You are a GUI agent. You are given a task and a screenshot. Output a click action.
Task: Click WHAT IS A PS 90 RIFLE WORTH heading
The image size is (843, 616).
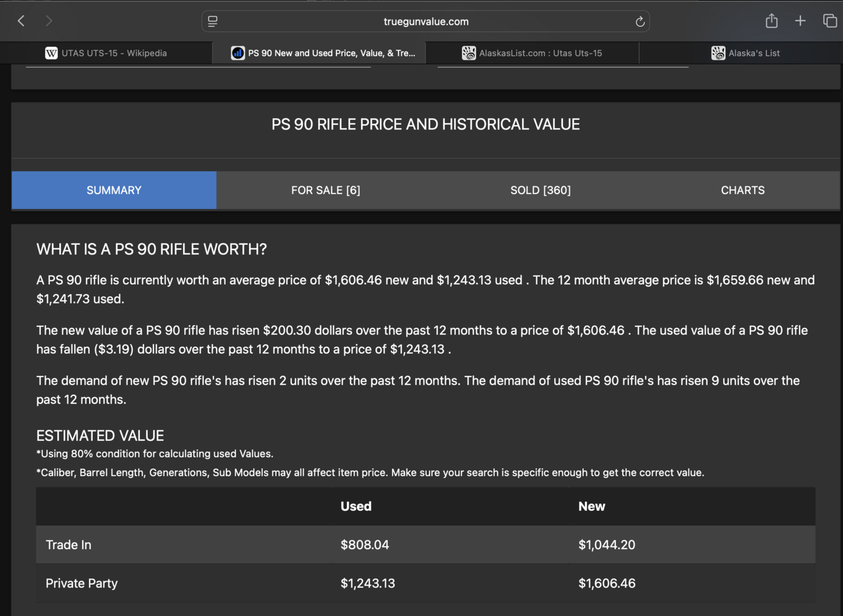(x=152, y=249)
